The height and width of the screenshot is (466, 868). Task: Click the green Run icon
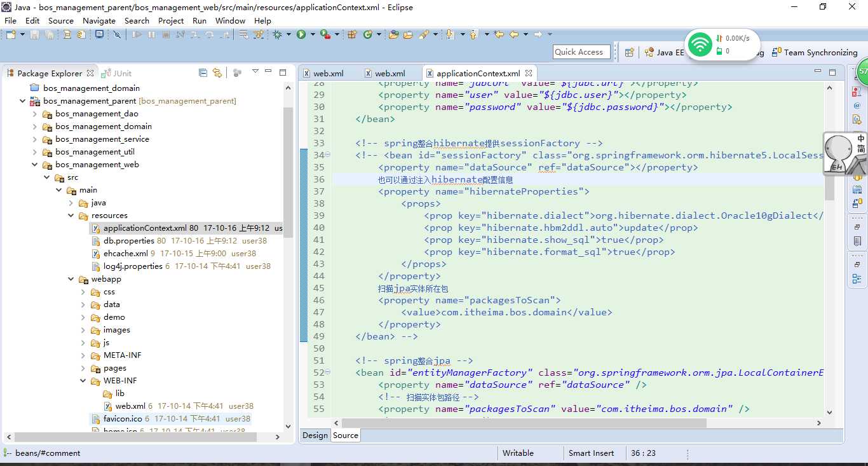point(301,34)
